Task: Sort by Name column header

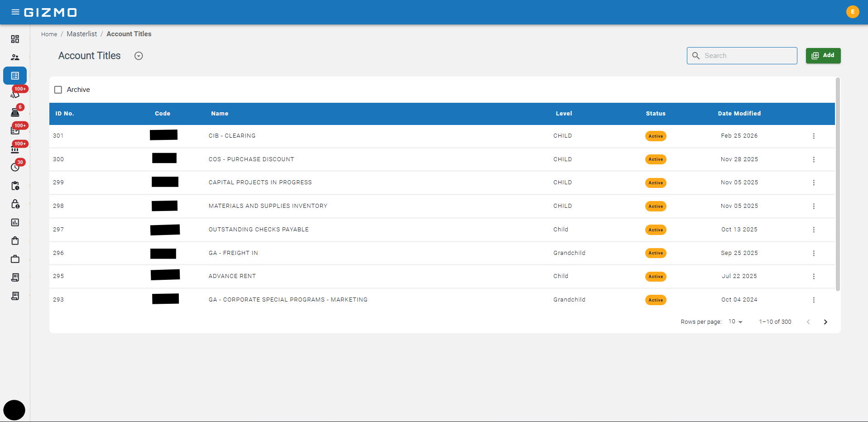Action: click(220, 114)
